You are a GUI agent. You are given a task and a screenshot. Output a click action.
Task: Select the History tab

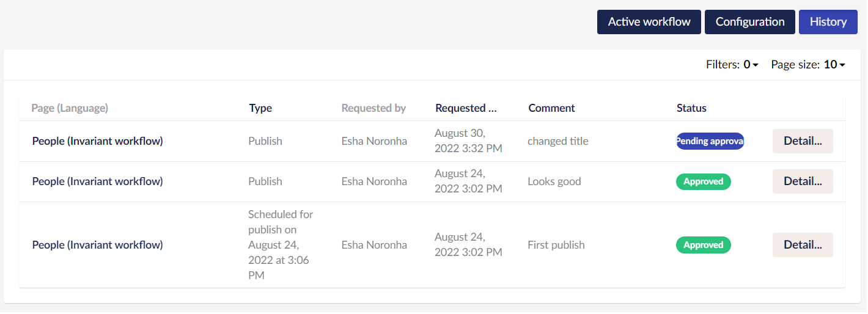point(828,22)
